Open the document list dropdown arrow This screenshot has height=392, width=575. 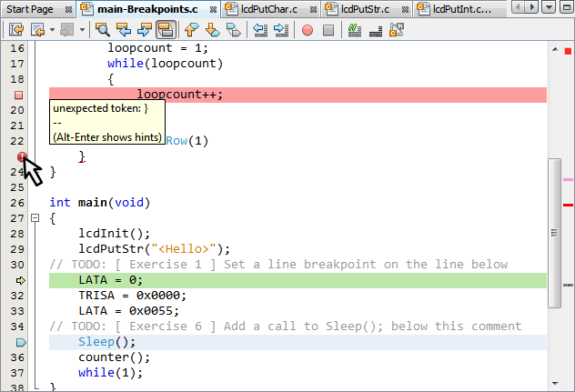pos(549,8)
